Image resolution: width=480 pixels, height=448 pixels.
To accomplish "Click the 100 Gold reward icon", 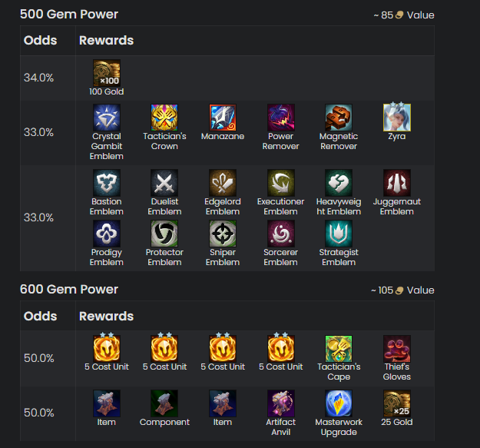I will [107, 73].
